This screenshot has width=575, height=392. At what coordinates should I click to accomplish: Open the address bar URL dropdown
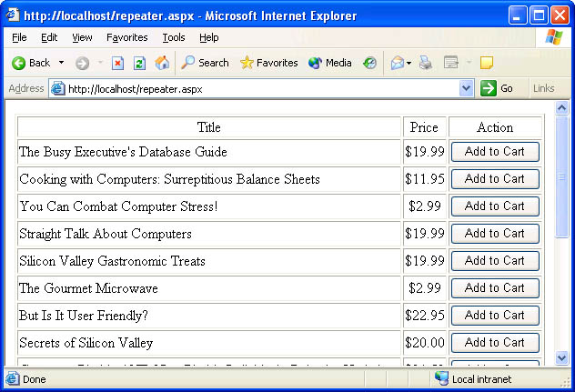(467, 88)
